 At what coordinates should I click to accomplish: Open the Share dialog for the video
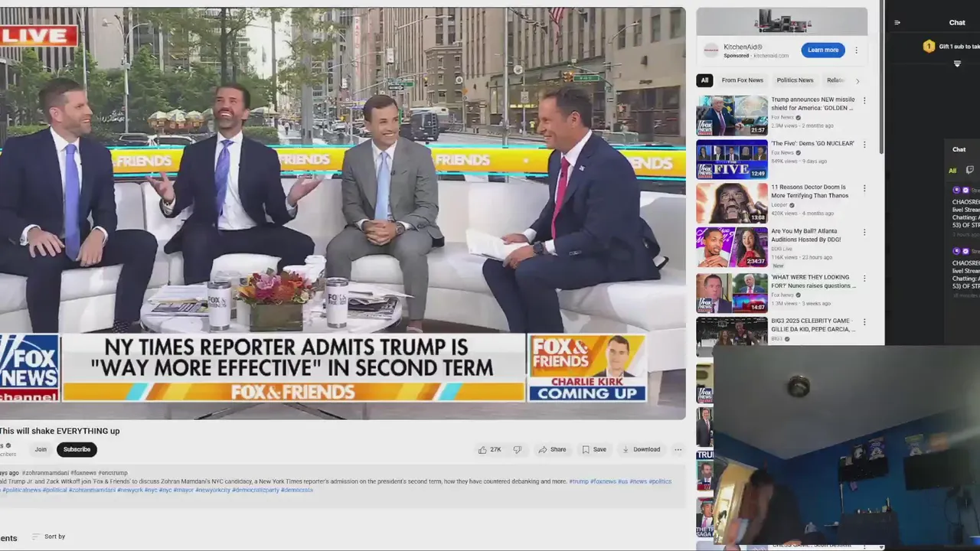point(552,449)
